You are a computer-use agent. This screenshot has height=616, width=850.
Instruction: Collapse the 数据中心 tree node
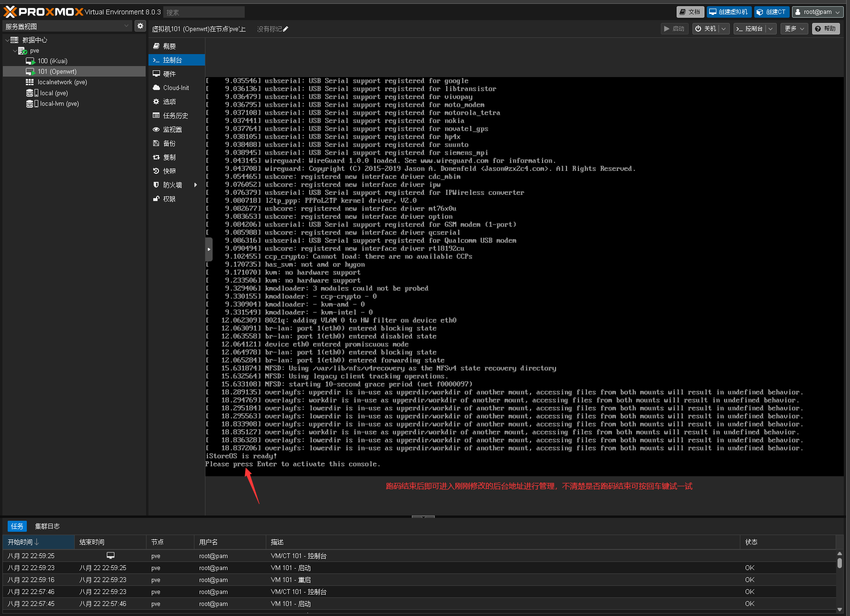[x=7, y=40]
